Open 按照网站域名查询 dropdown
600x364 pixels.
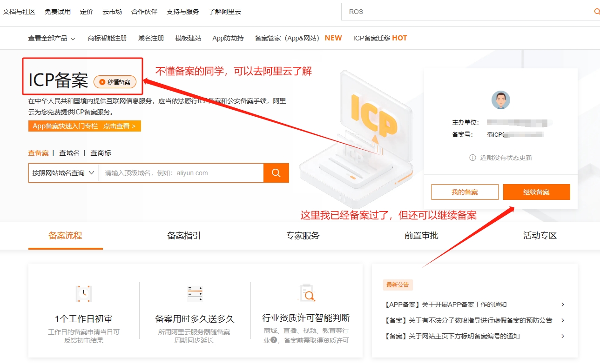point(63,173)
